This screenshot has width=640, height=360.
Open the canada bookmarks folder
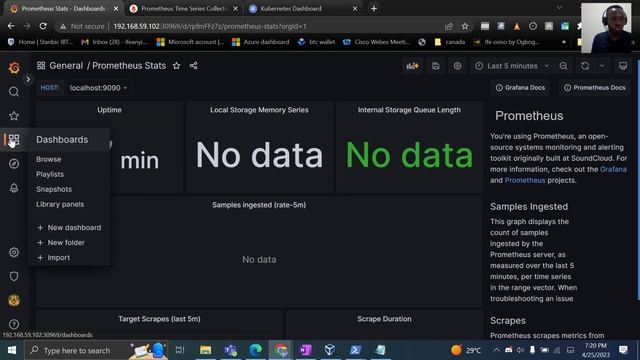449,42
